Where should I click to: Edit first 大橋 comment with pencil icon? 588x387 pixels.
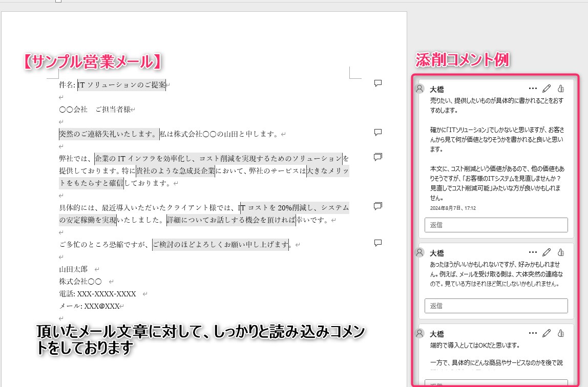pyautogui.click(x=547, y=89)
